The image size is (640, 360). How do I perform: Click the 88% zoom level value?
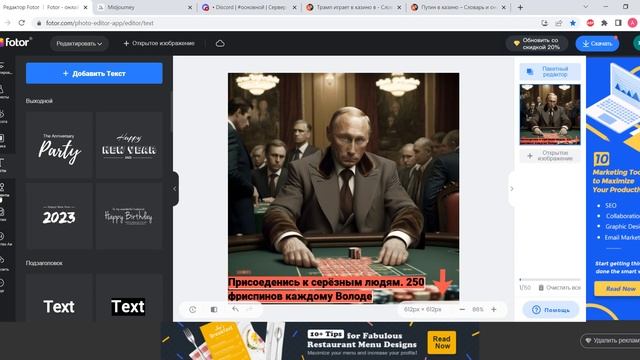pyautogui.click(x=478, y=309)
